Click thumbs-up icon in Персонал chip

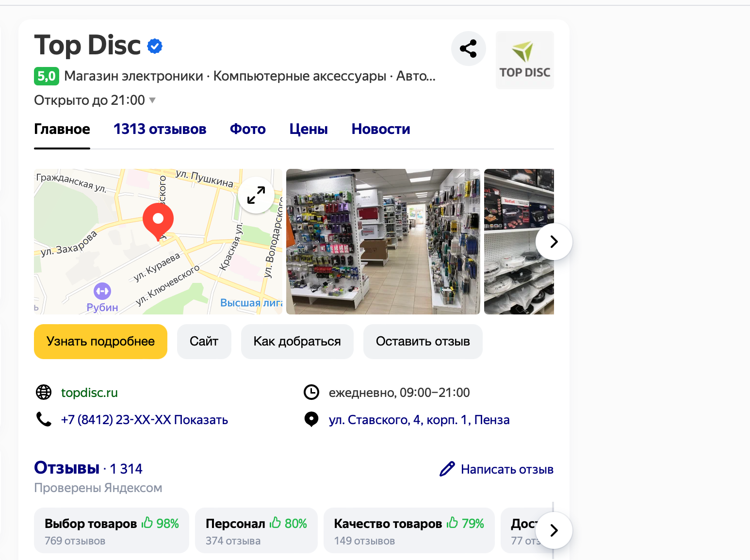tap(276, 523)
